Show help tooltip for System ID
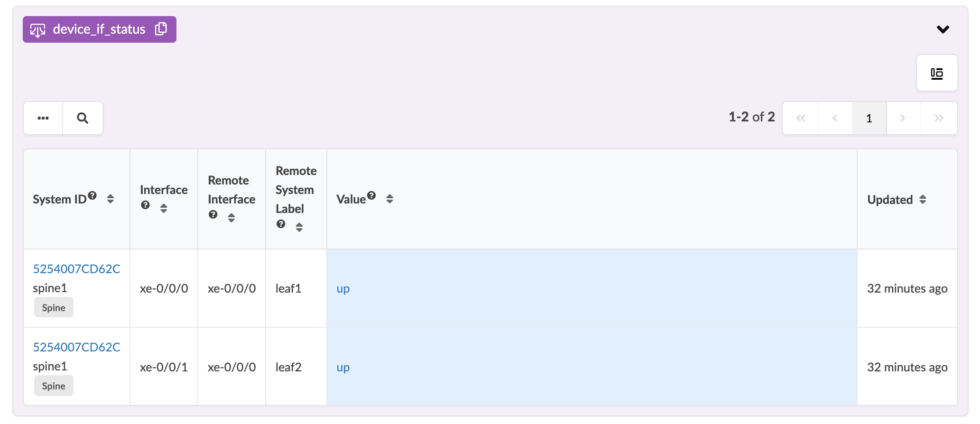 pos(92,195)
